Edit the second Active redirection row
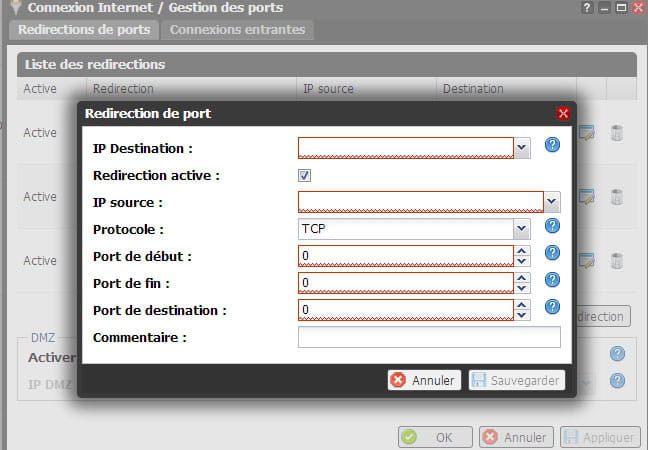The image size is (648, 450). pos(586,197)
